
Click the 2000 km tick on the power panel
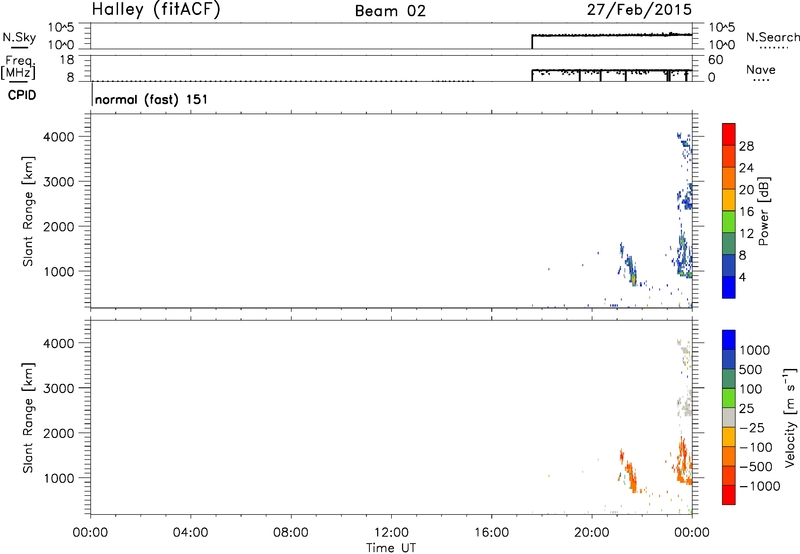pyautogui.click(x=58, y=226)
